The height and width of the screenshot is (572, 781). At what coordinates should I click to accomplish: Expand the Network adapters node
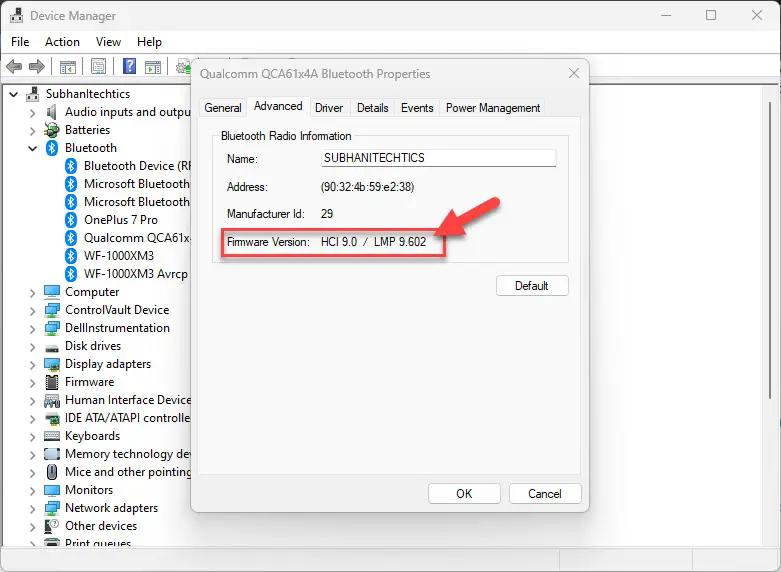tap(33, 509)
